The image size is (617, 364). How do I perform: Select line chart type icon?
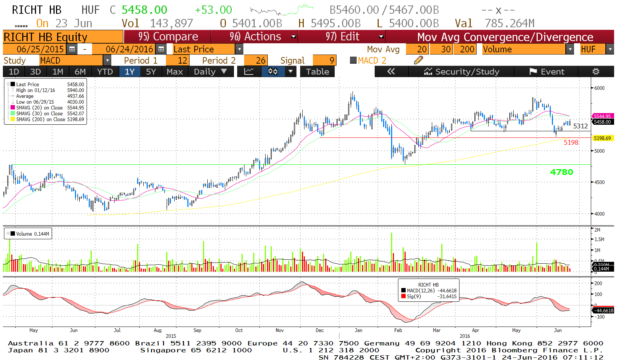(249, 72)
